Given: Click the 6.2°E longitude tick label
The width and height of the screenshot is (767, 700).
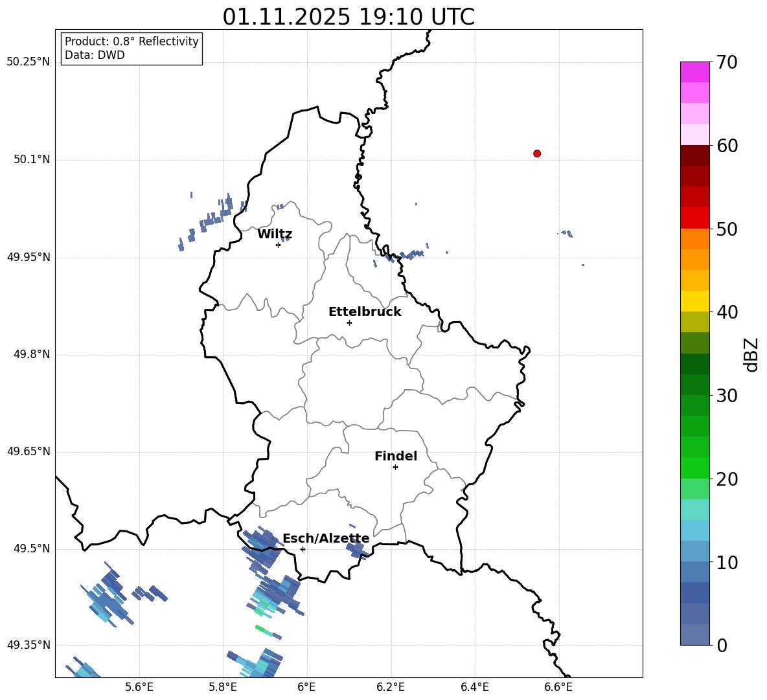Looking at the screenshot, I should tap(391, 687).
